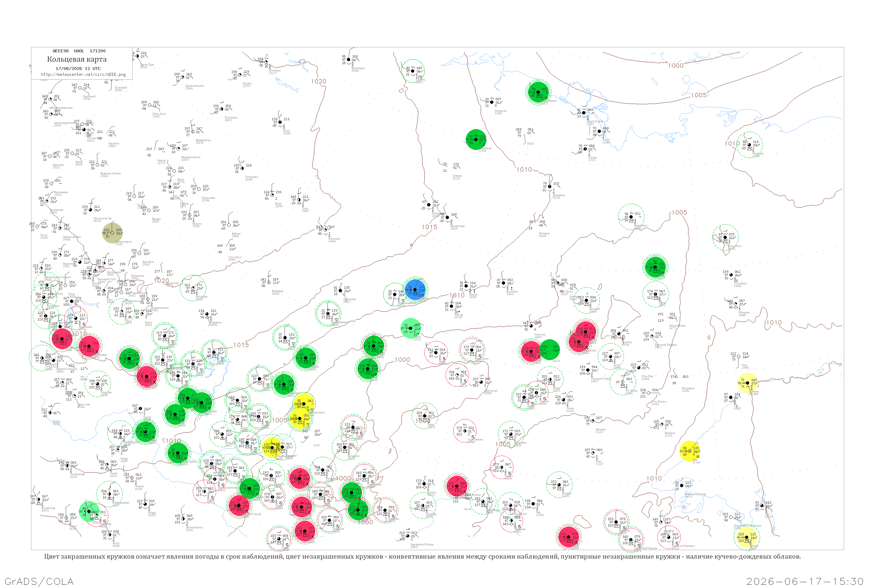Click the "GrADS/COLA" credit text
The image size is (882, 588).
(x=39, y=582)
